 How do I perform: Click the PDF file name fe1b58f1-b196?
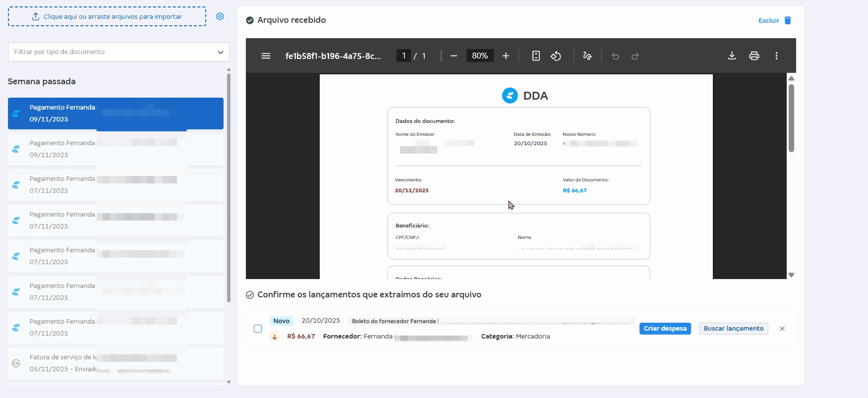click(x=333, y=56)
